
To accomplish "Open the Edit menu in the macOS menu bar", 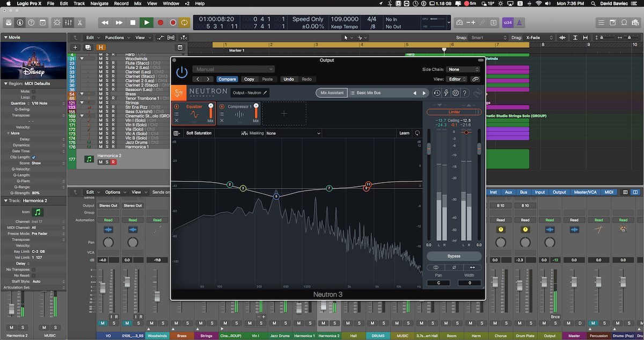I will coord(64,4).
